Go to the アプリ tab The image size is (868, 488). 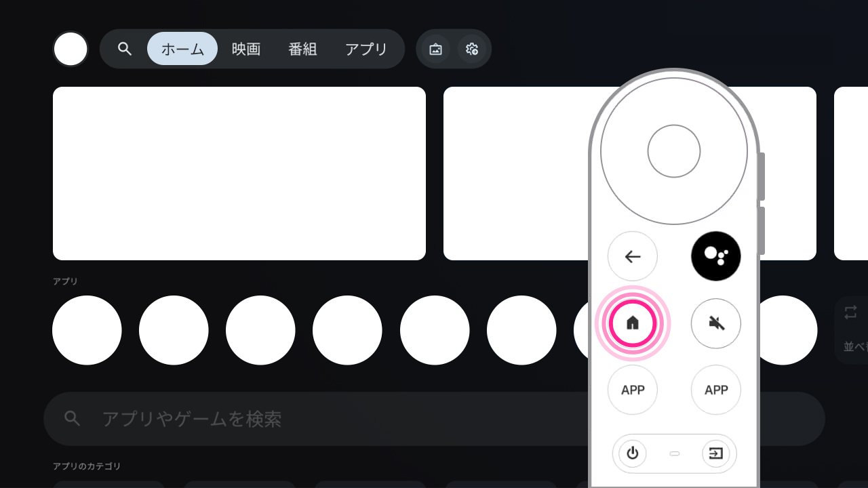pyautogui.click(x=366, y=49)
